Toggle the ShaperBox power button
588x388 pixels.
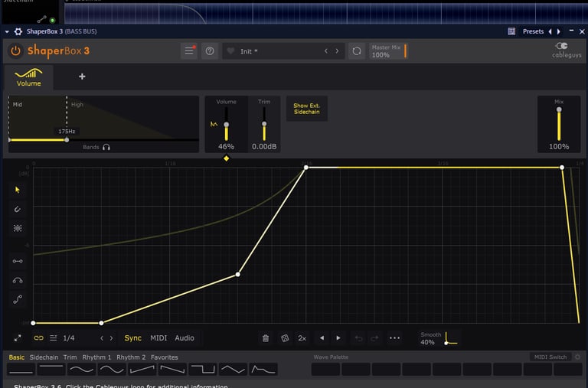pyautogui.click(x=15, y=51)
